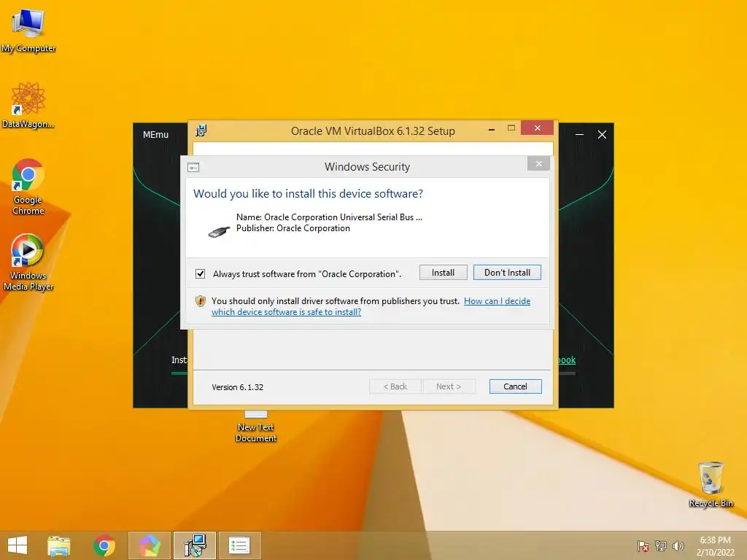
Task: Open the Action Center flag tray icon
Action: pos(643,546)
